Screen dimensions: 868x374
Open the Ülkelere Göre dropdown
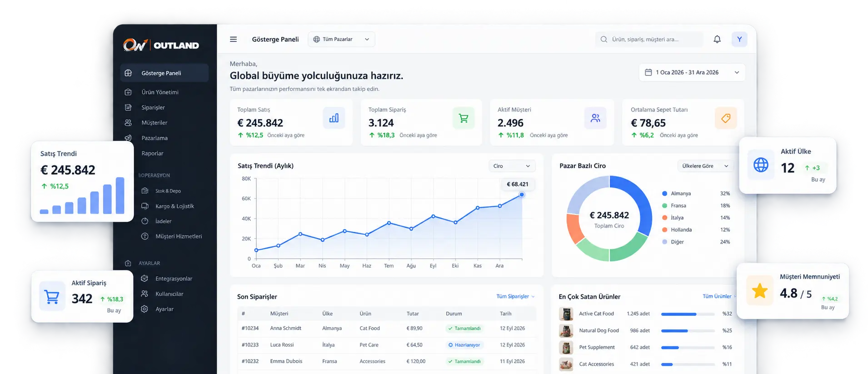pyautogui.click(x=705, y=166)
